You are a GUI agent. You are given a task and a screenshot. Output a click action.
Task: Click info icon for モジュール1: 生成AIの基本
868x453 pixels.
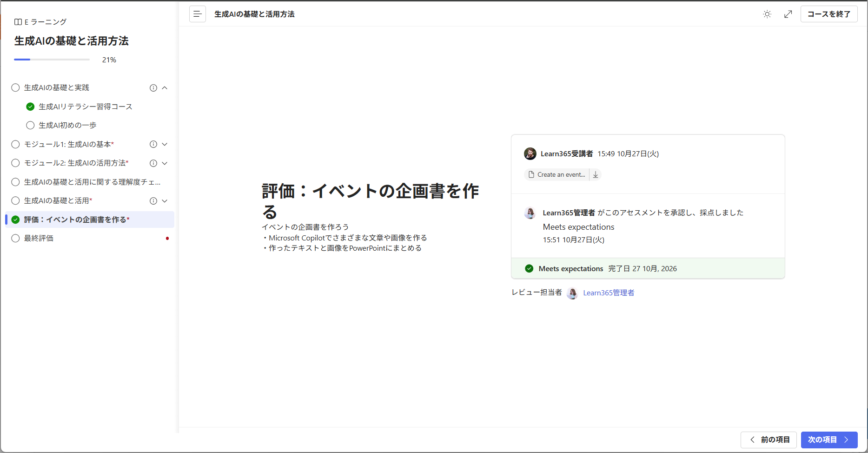coord(153,144)
